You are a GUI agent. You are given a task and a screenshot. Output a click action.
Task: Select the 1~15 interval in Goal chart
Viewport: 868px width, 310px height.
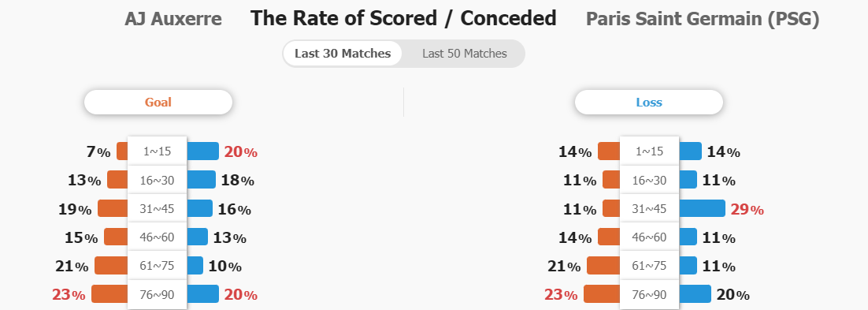pos(158,151)
